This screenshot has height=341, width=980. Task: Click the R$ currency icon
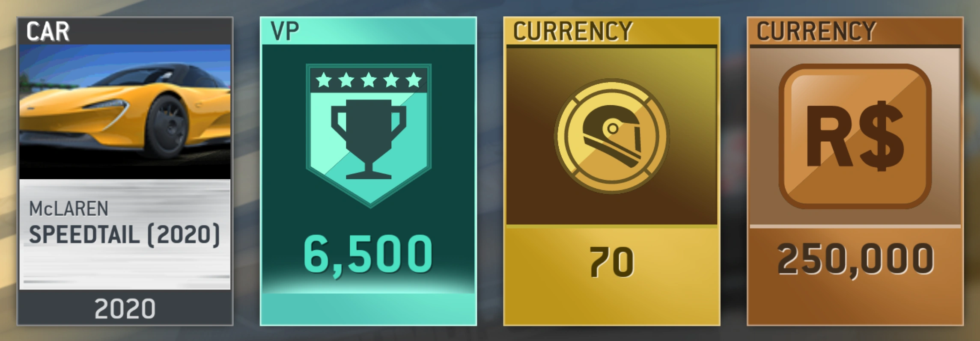tap(855, 136)
